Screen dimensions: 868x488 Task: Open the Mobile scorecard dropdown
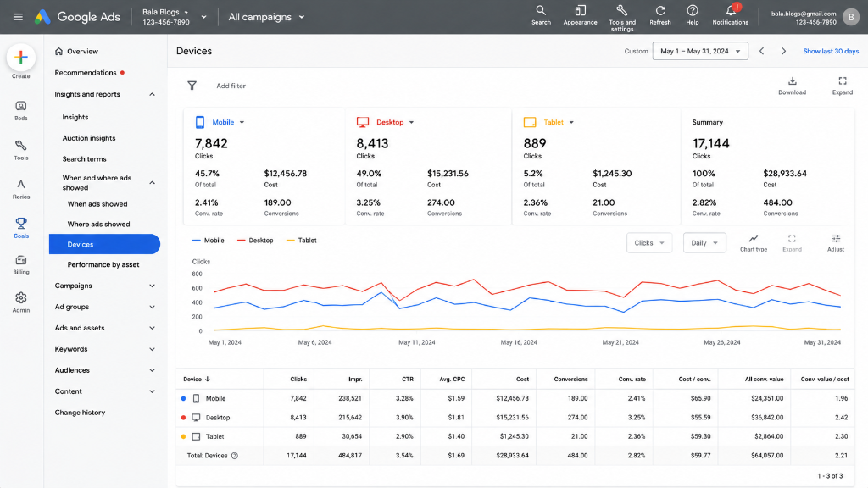tap(242, 122)
